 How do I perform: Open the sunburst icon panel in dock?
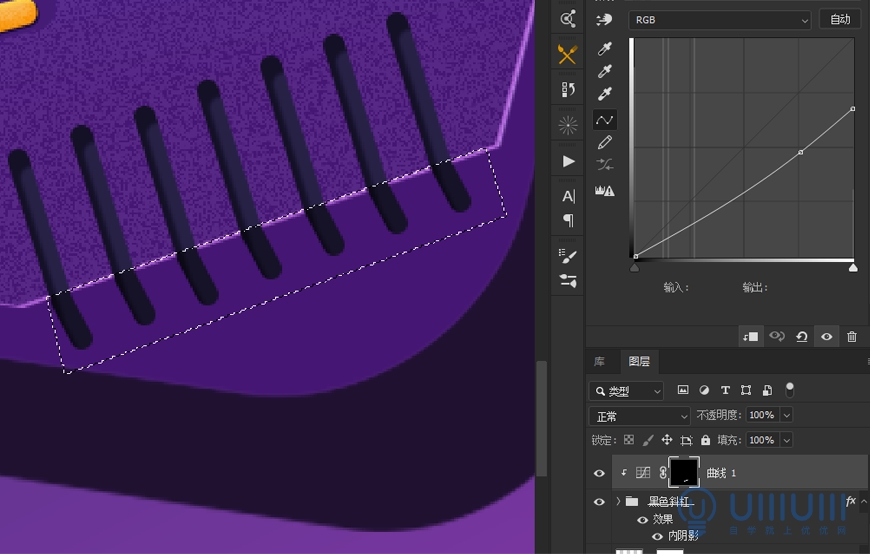pyautogui.click(x=568, y=126)
